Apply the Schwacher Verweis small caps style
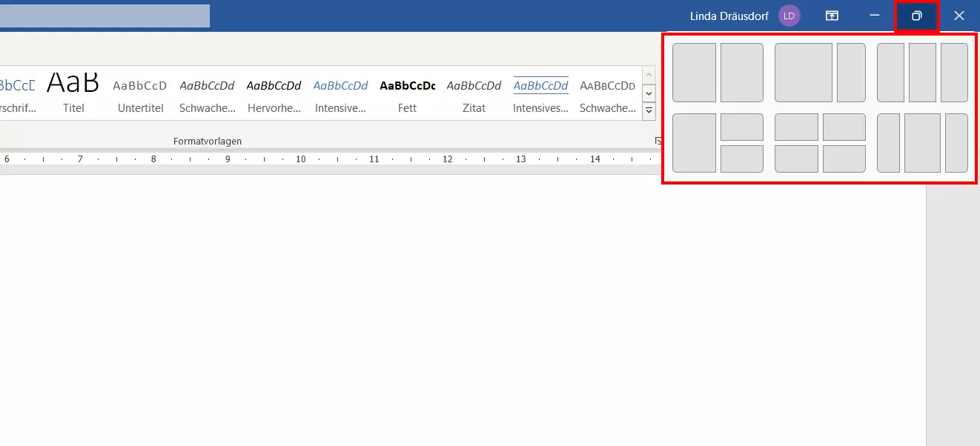The width and height of the screenshot is (980, 446). point(607,93)
